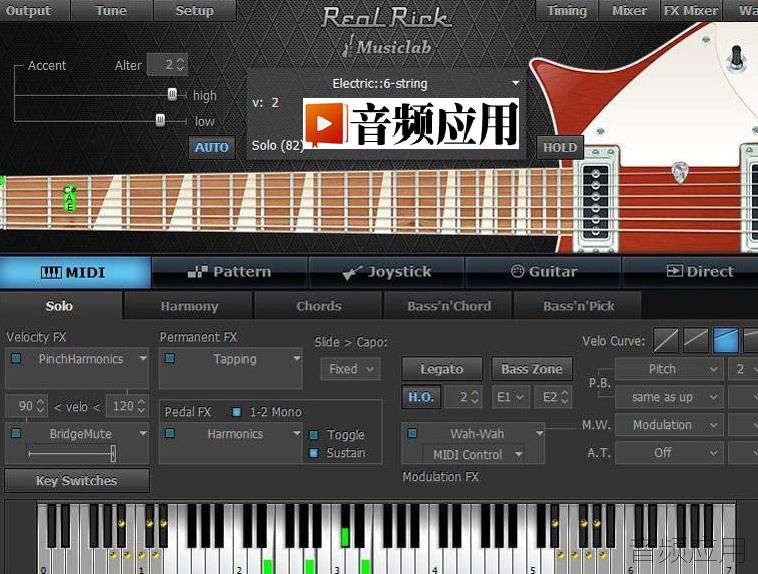The width and height of the screenshot is (758, 574).
Task: Open the A.T. Off dropdown
Action: [669, 453]
